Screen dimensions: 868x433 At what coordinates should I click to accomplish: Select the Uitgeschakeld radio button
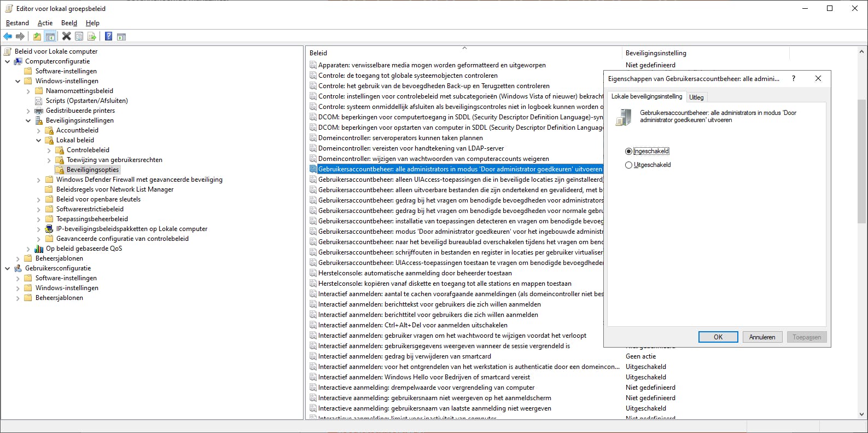click(628, 165)
